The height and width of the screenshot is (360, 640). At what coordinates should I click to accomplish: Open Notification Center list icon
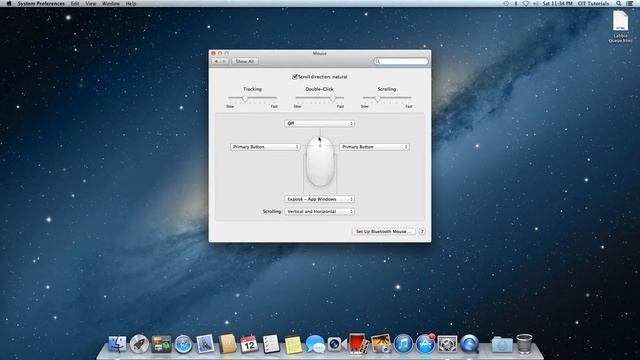(x=630, y=3)
